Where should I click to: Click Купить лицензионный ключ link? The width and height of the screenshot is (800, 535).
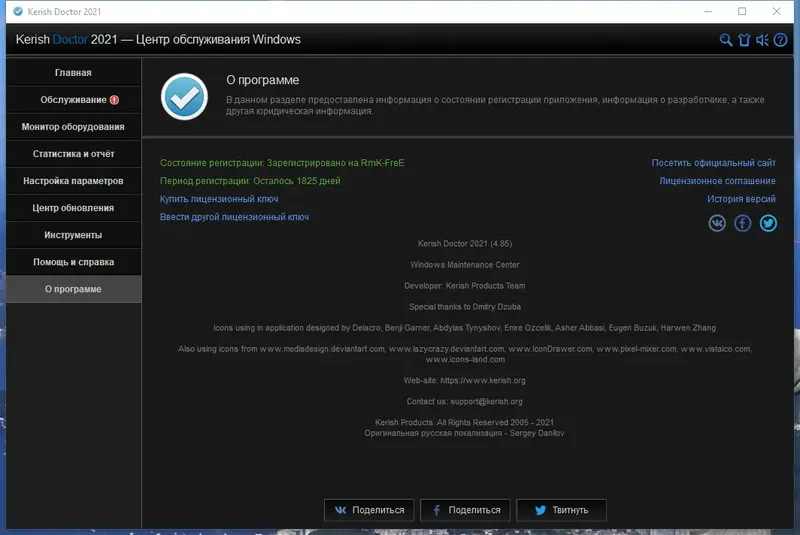coord(219,199)
